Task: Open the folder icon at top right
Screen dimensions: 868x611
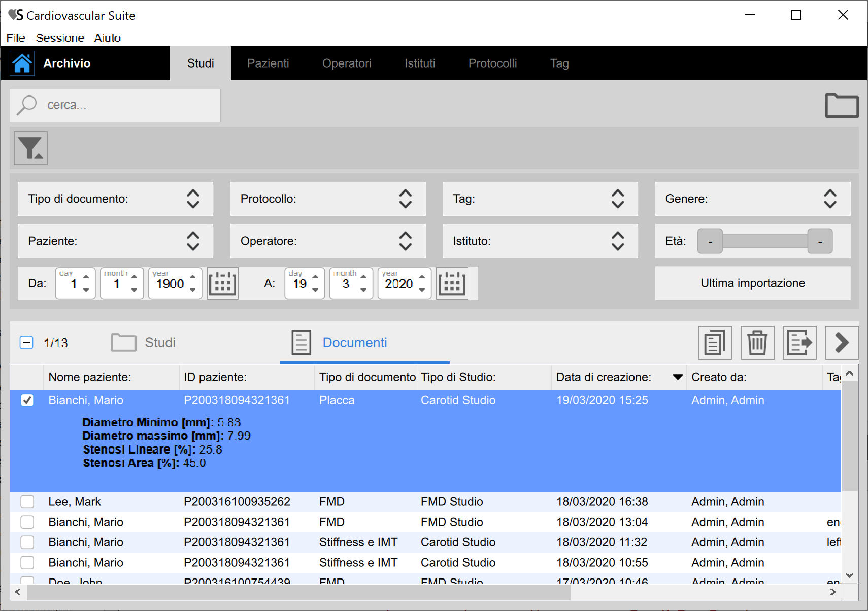Action: click(841, 106)
